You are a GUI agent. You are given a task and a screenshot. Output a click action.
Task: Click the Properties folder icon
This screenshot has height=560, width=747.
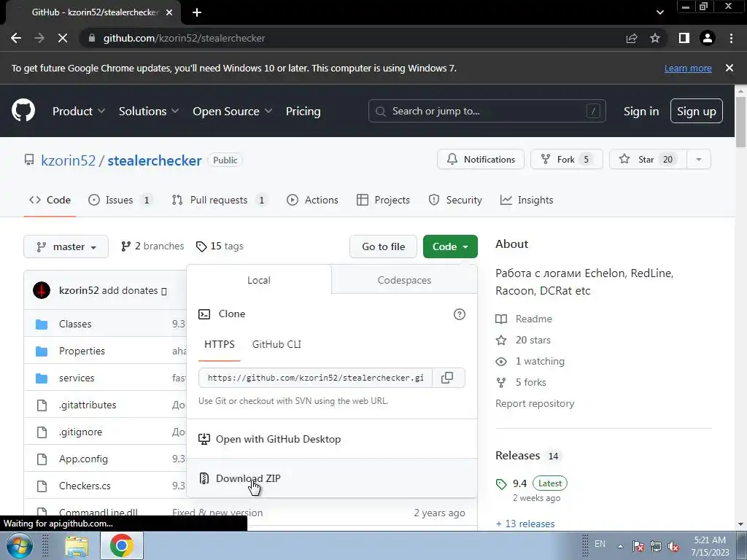click(42, 351)
